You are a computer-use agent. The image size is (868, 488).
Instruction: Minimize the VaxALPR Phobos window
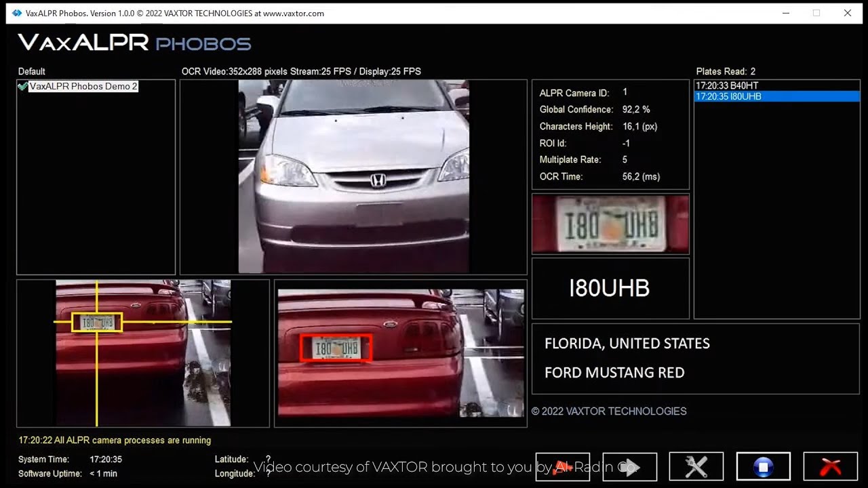tap(786, 13)
